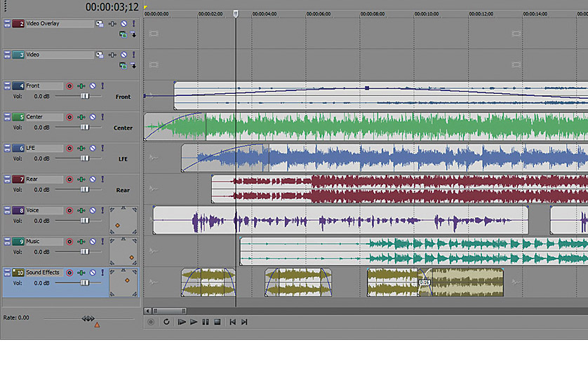Toggle Loop Playback in the transport bar
Screen dimensions: 588x389
[x=166, y=322]
